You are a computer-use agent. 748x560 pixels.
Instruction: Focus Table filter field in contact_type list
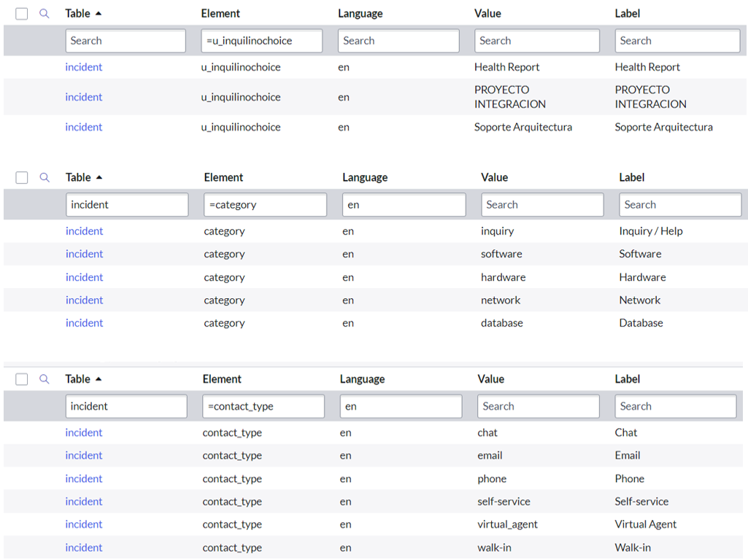[126, 406]
